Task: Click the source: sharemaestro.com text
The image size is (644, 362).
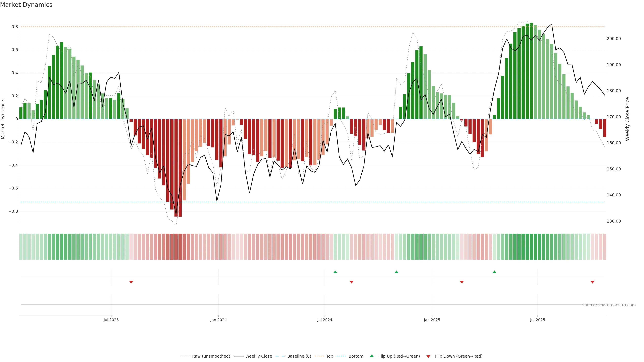Action: pos(609,305)
